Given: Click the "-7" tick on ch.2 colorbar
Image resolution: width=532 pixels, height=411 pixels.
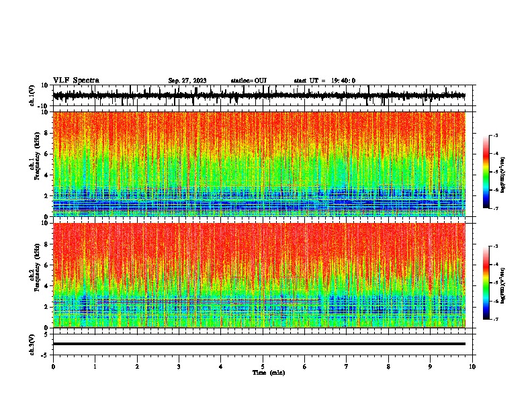Looking at the screenshot, I should [x=496, y=320].
